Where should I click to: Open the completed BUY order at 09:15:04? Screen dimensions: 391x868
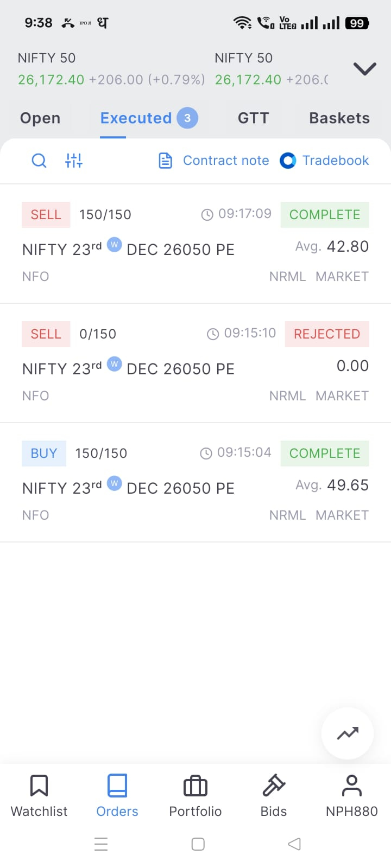tap(195, 483)
